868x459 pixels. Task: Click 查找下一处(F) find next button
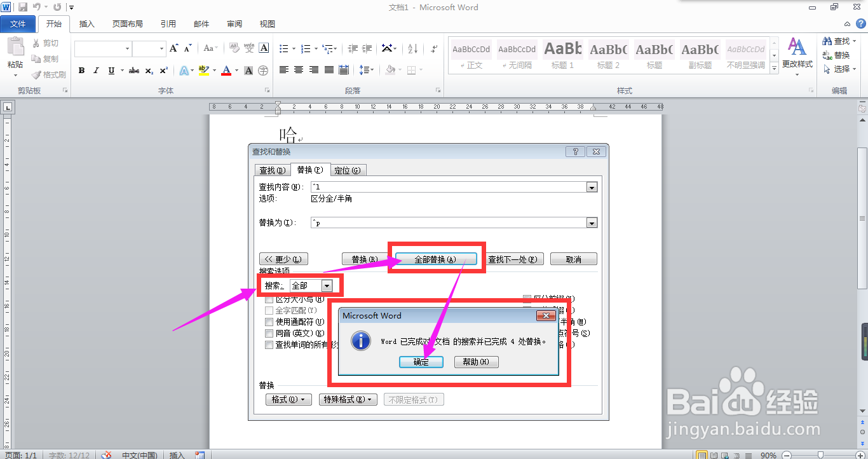512,259
